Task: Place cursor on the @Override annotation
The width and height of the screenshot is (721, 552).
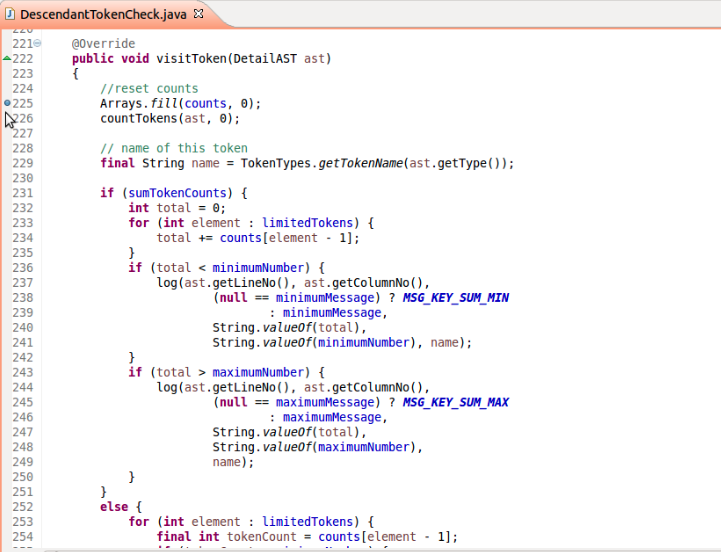Action: coord(103,44)
